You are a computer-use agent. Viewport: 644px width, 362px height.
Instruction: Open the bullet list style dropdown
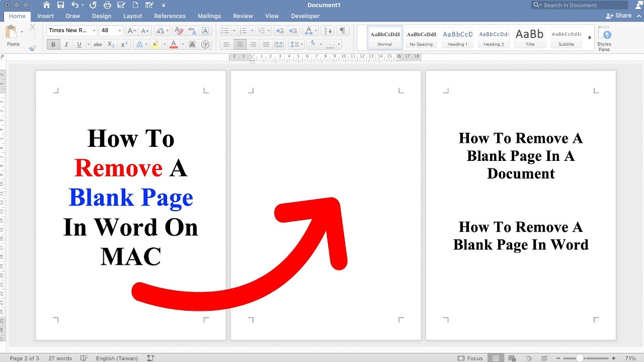pyautogui.click(x=234, y=31)
